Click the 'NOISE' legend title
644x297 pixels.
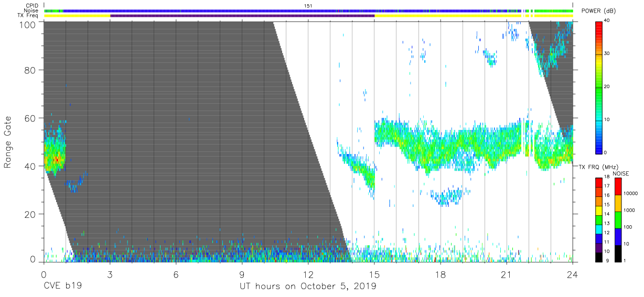[x=620, y=173]
